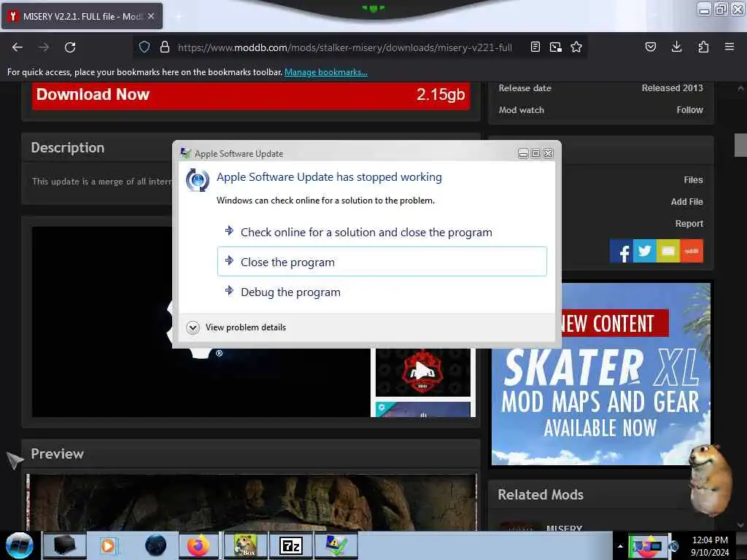Open 7-Zip from the taskbar
The height and width of the screenshot is (560, 747).
click(290, 545)
